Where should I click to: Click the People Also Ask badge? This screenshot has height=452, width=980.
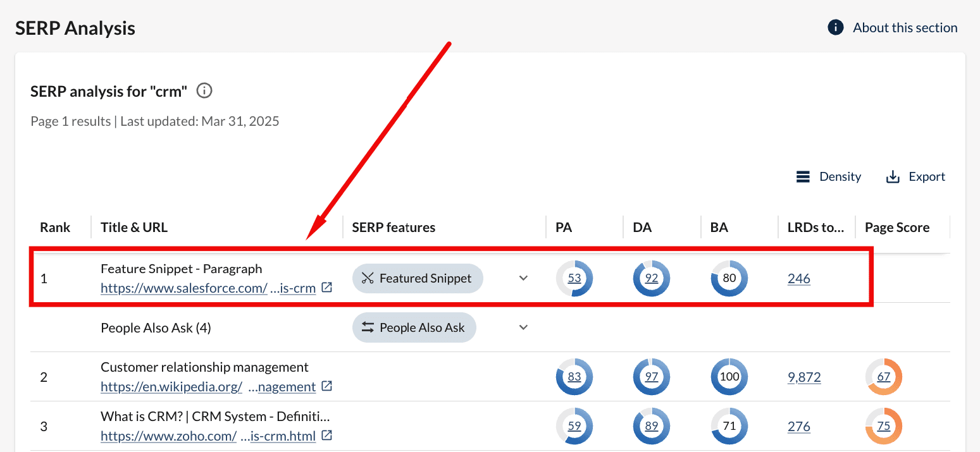(414, 327)
